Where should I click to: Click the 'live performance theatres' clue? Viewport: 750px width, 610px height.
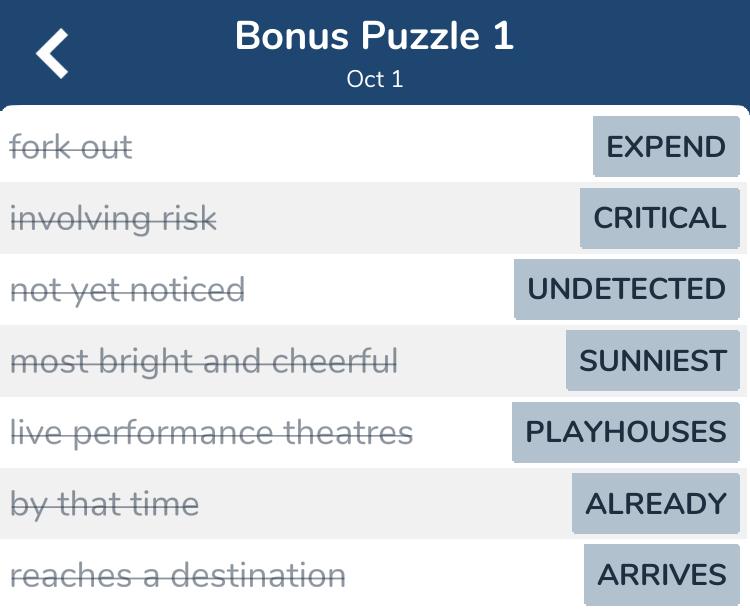pyautogui.click(x=211, y=433)
